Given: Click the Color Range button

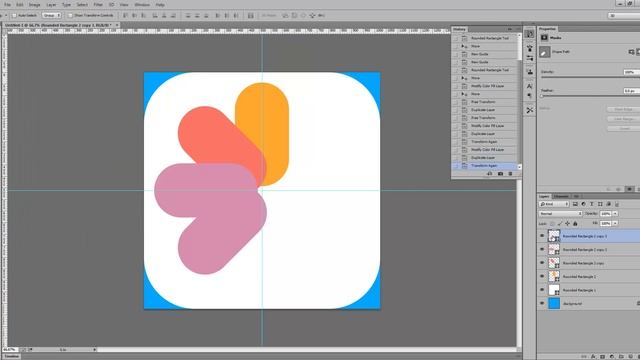Looking at the screenshot, I should (623, 119).
